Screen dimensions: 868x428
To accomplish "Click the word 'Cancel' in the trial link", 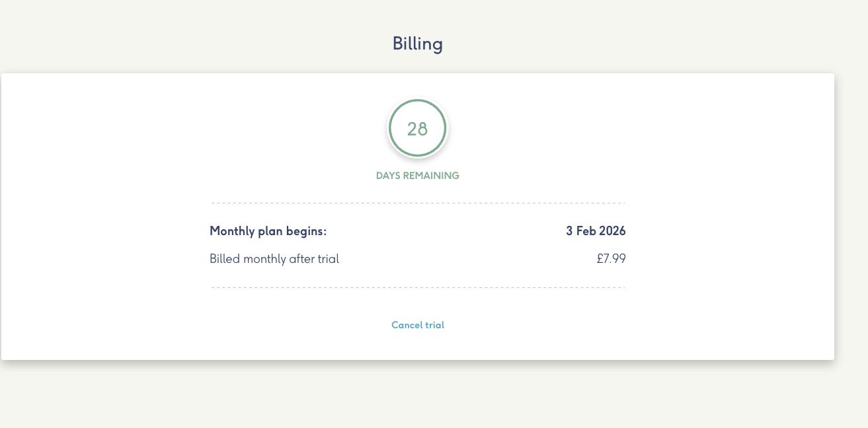I will tap(407, 325).
